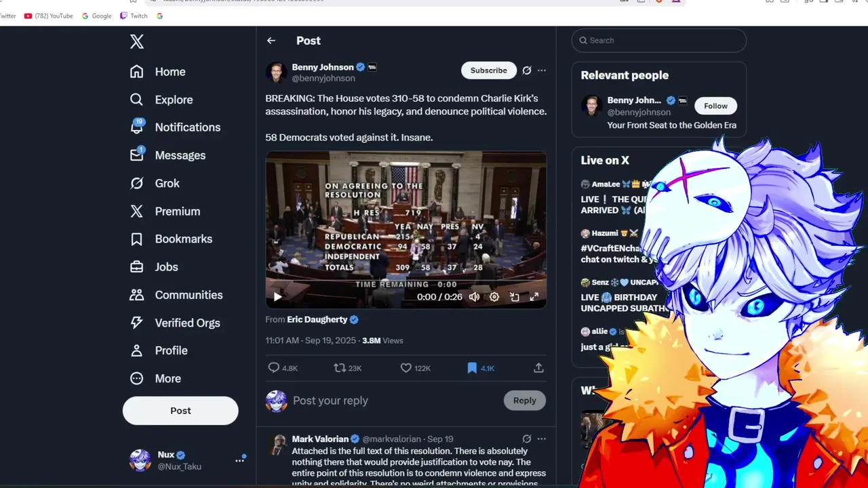Open Explore magnifier in sidebar
The width and height of the screenshot is (868, 488).
tap(137, 100)
